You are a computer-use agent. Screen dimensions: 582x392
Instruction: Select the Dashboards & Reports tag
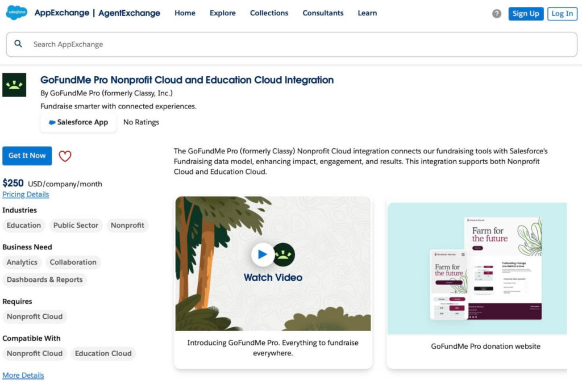pos(44,280)
